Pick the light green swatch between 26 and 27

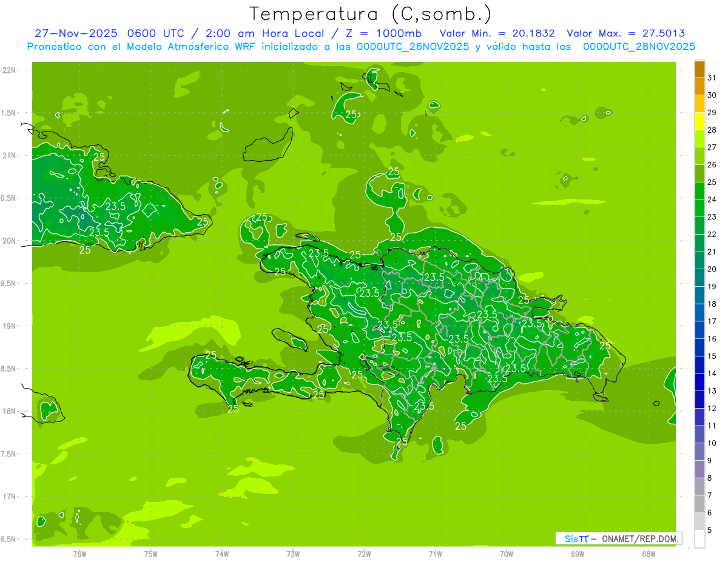click(700, 156)
